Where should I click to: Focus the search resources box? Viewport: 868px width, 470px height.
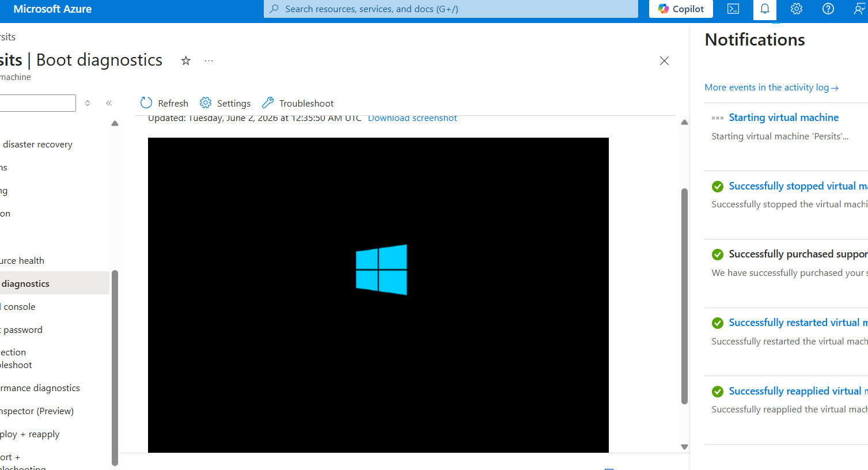coord(451,9)
